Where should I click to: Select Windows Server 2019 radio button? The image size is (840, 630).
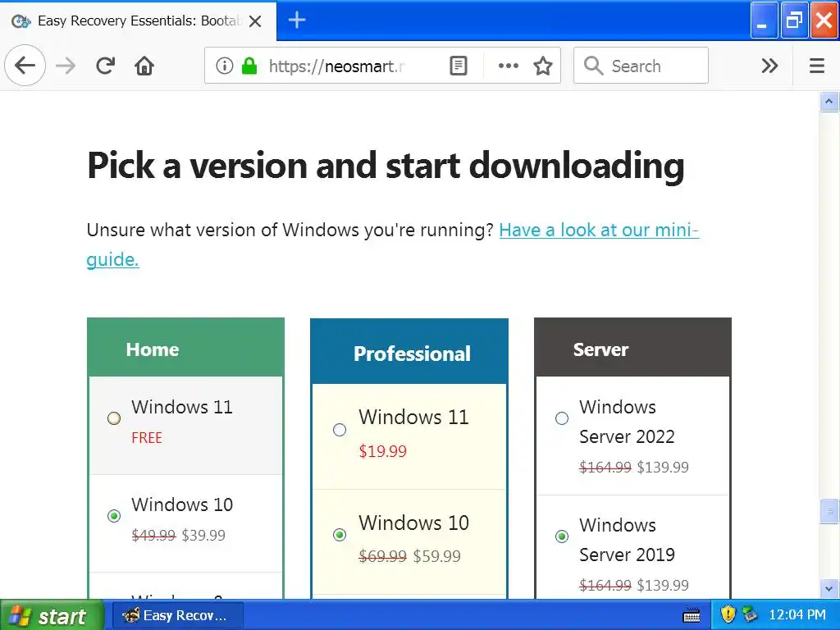(x=562, y=536)
